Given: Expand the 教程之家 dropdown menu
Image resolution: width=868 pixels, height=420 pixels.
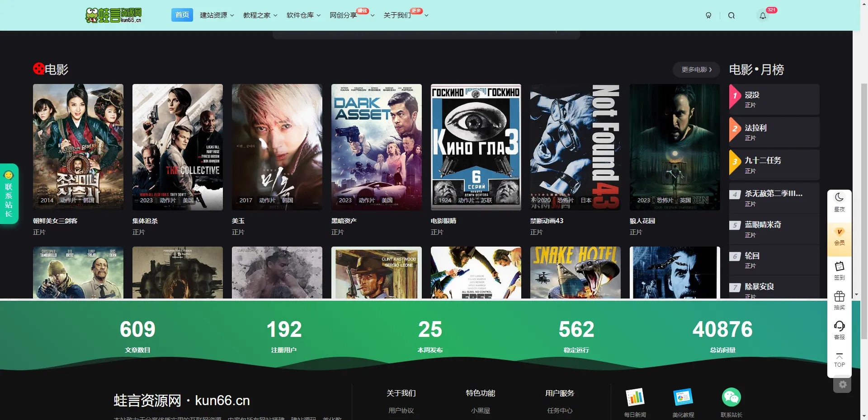Looking at the screenshot, I should pos(260,15).
